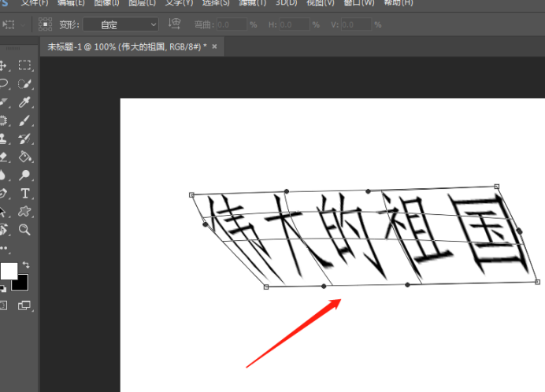The width and height of the screenshot is (545, 392).
Task: Click the warp transform mode icon
Action: 9,24
